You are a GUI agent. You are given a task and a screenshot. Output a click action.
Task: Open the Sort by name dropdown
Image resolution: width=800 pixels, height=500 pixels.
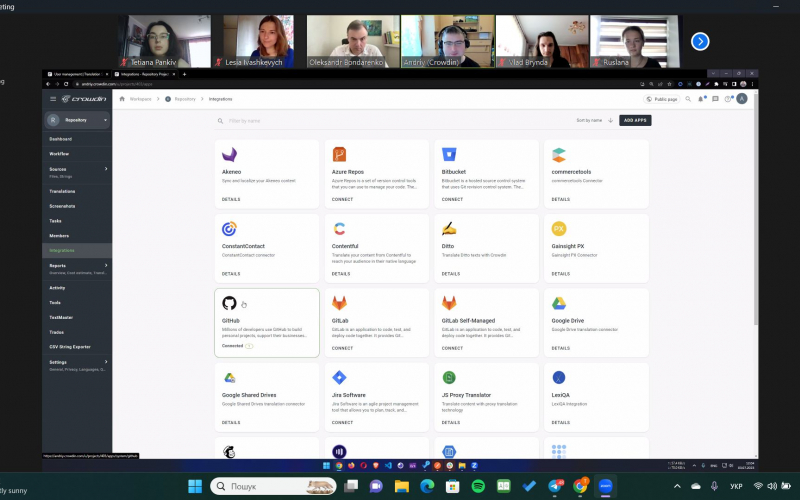[589, 120]
